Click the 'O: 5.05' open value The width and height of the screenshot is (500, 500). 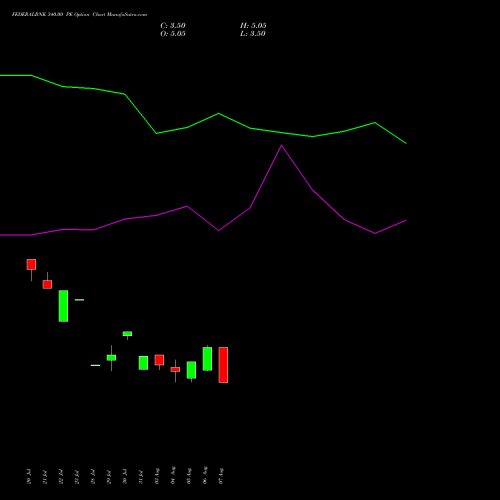click(173, 34)
